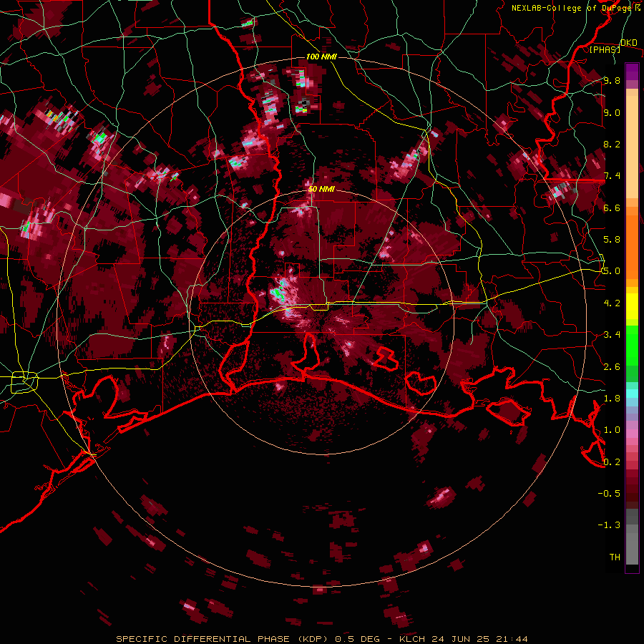Click the 3.4 value on the color scale
Image resolution: width=644 pixels, height=644 pixels.
point(612,335)
